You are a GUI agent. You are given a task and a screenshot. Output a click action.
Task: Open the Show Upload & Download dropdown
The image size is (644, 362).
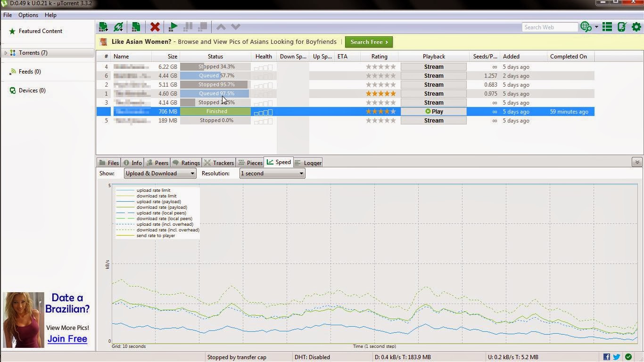[160, 173]
